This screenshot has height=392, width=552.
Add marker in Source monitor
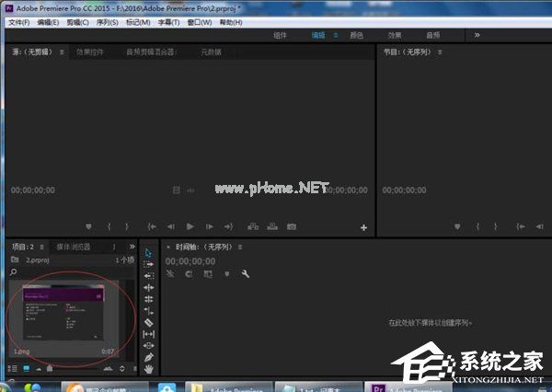(88, 226)
